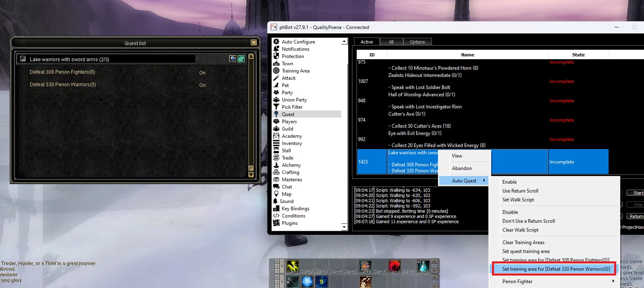
Task: Toggle On status for Defeat 308 Penon Fighters
Action: [x=202, y=73]
